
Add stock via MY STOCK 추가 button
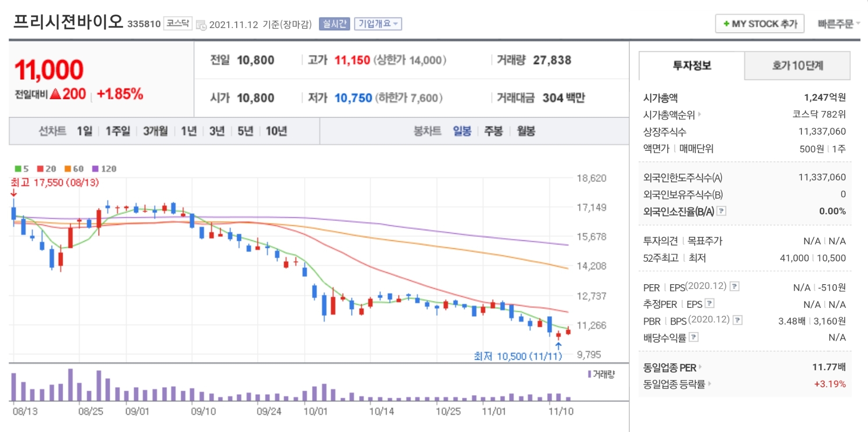(760, 24)
